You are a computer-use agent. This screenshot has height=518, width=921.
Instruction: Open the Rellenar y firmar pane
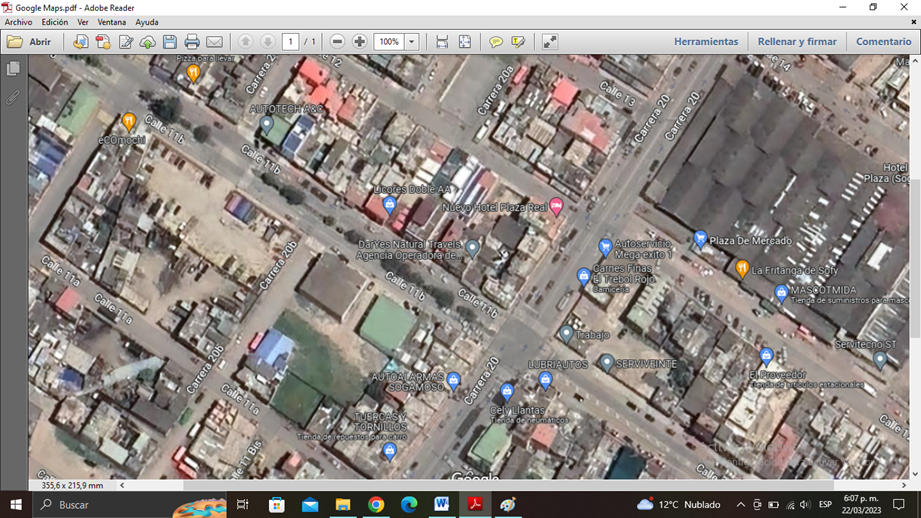pyautogui.click(x=797, y=42)
